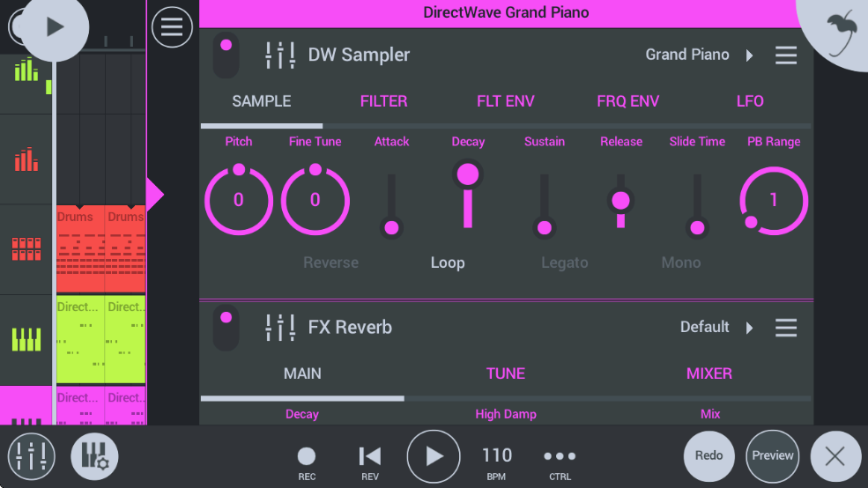The width and height of the screenshot is (868, 488).
Task: Open the Default reverb preset dropdown
Action: pyautogui.click(x=717, y=327)
